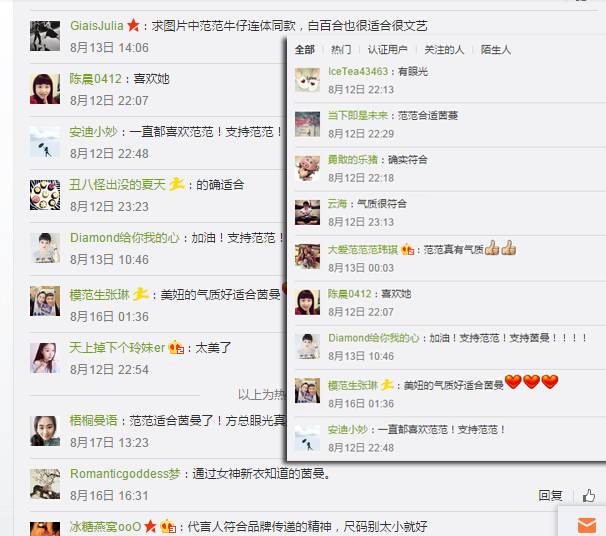This screenshot has height=536, width=606.
Task: Open Diamond给你我的心 profile link in popup
Action: [x=373, y=338]
